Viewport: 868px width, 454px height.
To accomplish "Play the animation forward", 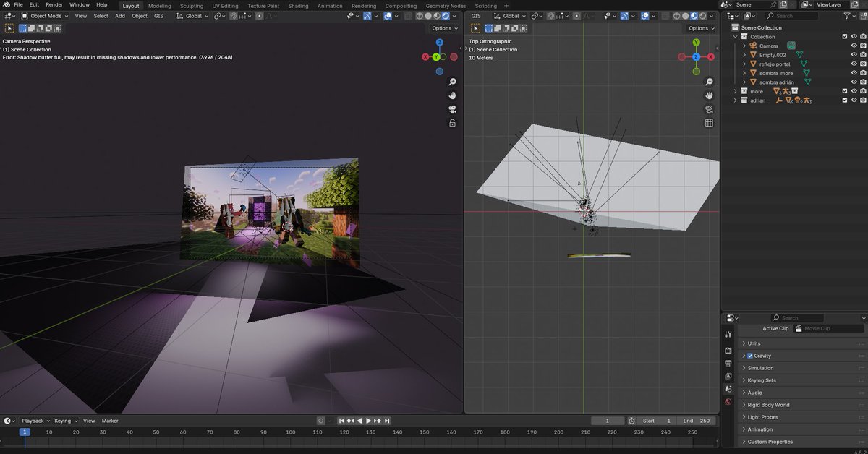I will 369,421.
